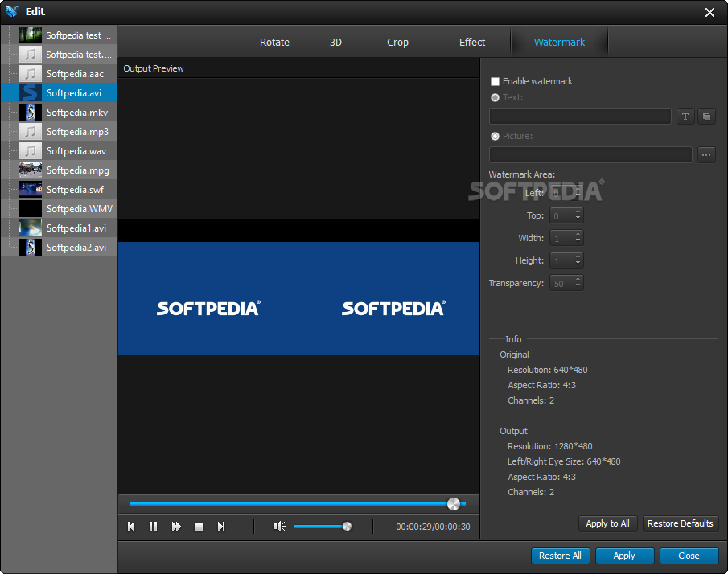Click the output Resolution: 1280*480 text

[549, 446]
